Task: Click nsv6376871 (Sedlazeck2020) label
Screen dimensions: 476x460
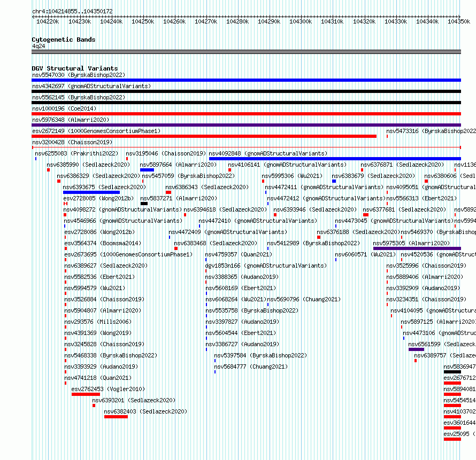Action: coord(402,165)
